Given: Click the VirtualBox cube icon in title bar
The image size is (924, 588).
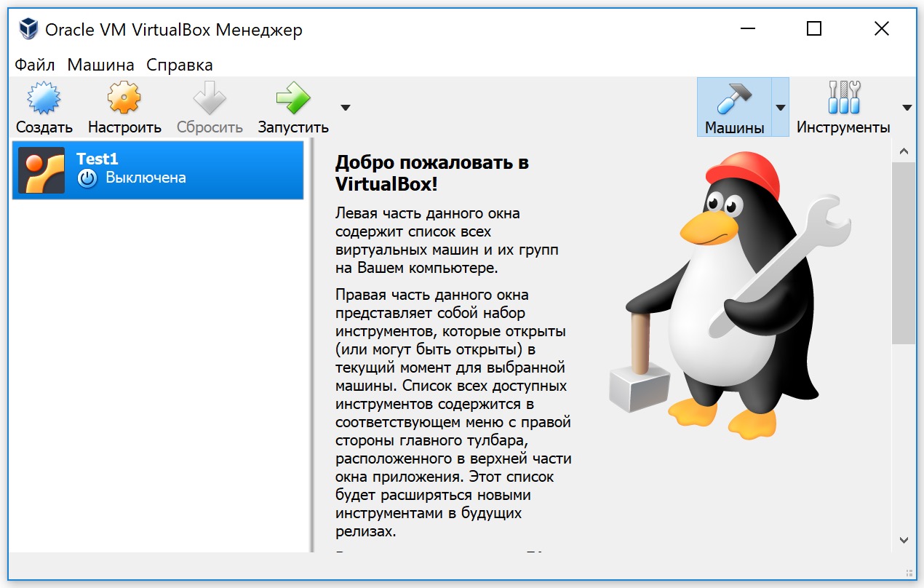Looking at the screenshot, I should click(28, 29).
